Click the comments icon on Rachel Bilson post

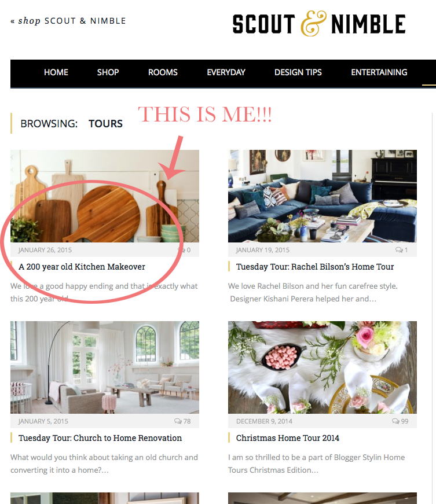pos(399,250)
